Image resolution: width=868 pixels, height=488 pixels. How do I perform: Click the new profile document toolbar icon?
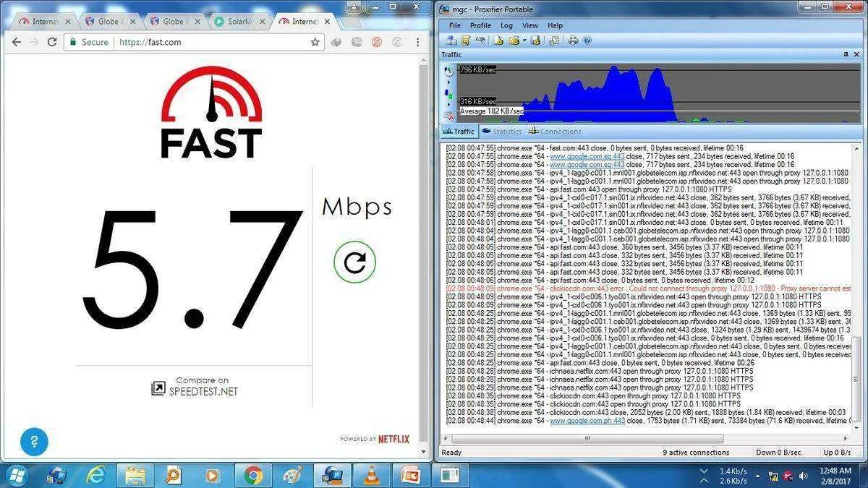click(x=498, y=40)
